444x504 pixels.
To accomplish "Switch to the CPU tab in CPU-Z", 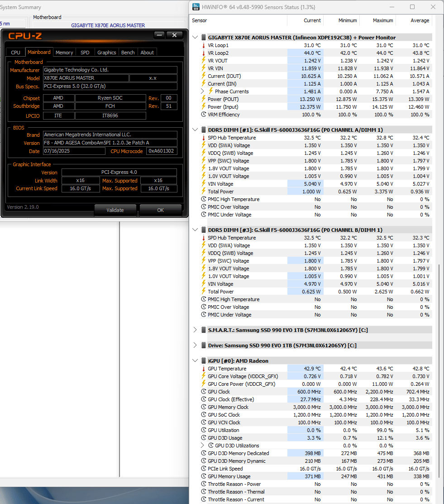I will pos(15,53).
